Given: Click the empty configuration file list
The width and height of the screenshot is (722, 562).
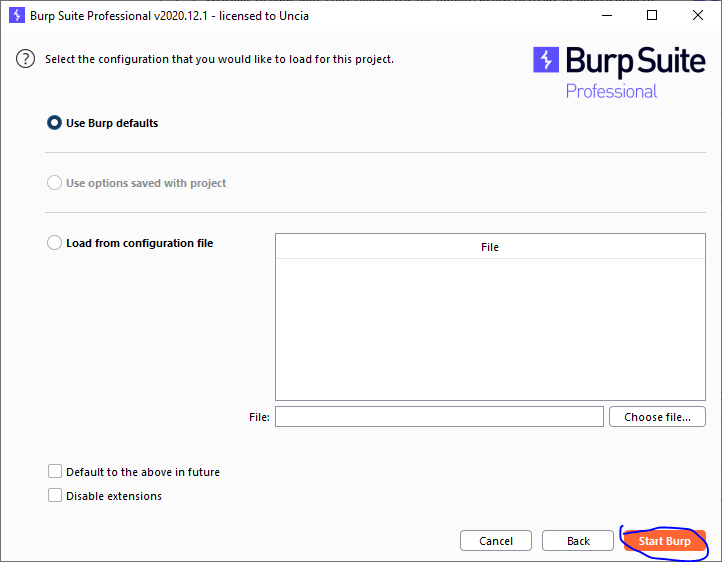Looking at the screenshot, I should pyautogui.click(x=490, y=329).
